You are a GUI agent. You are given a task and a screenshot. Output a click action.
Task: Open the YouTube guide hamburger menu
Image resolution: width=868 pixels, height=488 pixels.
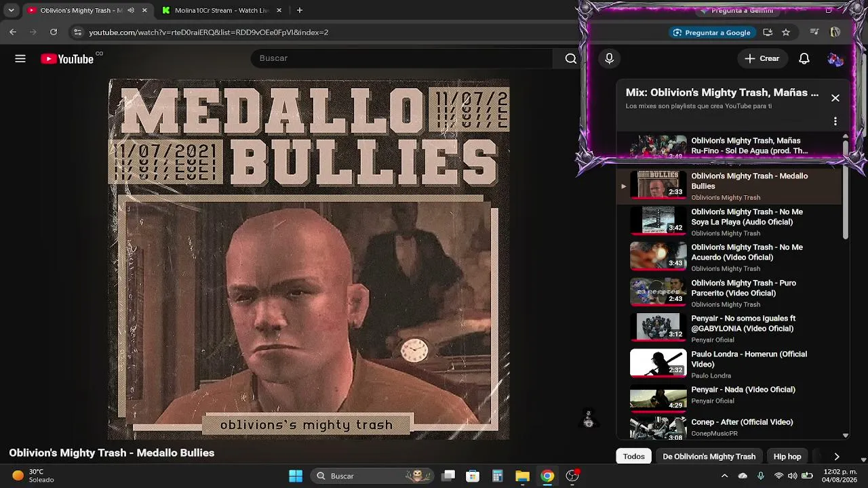(x=20, y=59)
